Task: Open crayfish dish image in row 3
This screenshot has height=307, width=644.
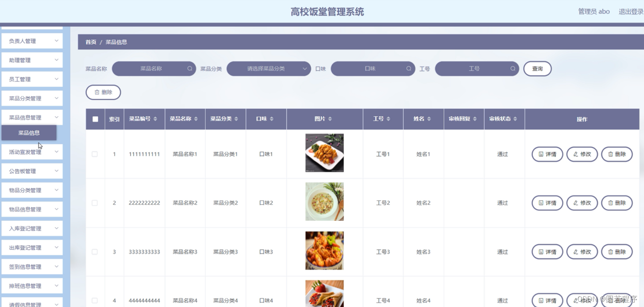Action: tap(324, 250)
